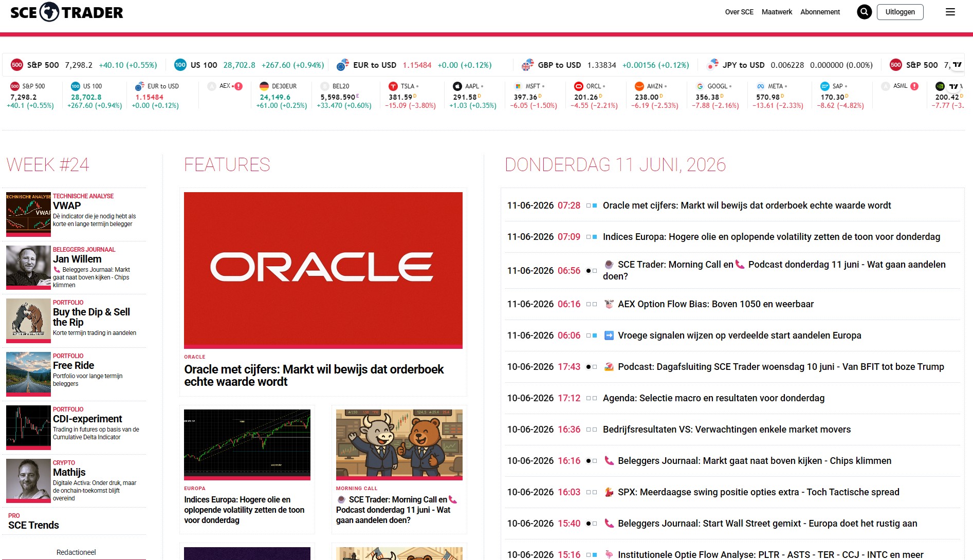Viewport: 973px width, 560px height.
Task: Click the BEL20 icon in the quote tiles
Action: tap(325, 86)
